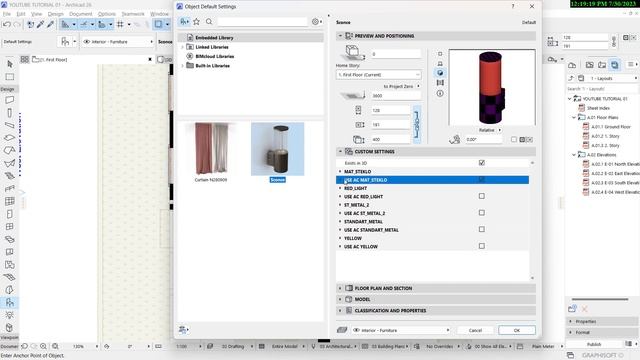Click the OK button
The image size is (640, 360).
517,330
